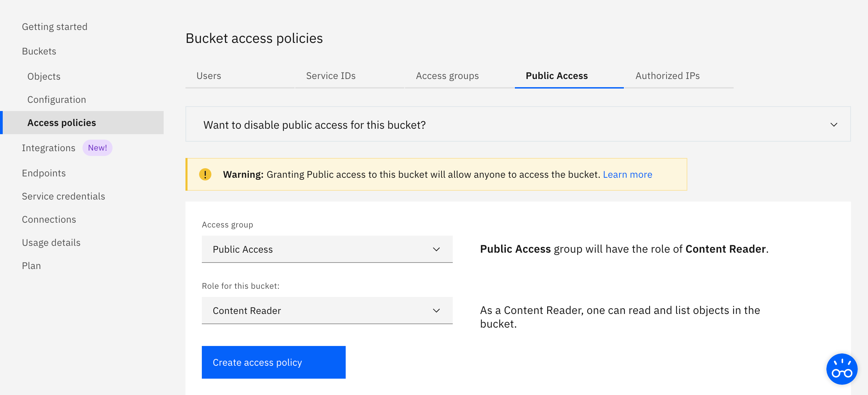Open the help assistant glasses icon
Viewport: 868px width, 395px height.
tap(842, 369)
